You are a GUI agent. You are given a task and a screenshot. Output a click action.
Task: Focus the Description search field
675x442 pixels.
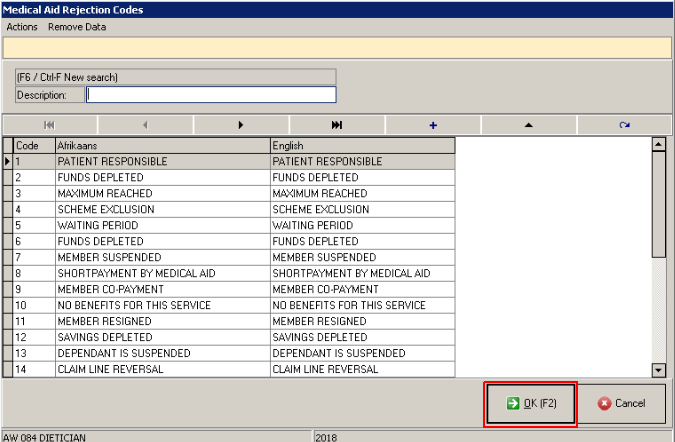(211, 95)
